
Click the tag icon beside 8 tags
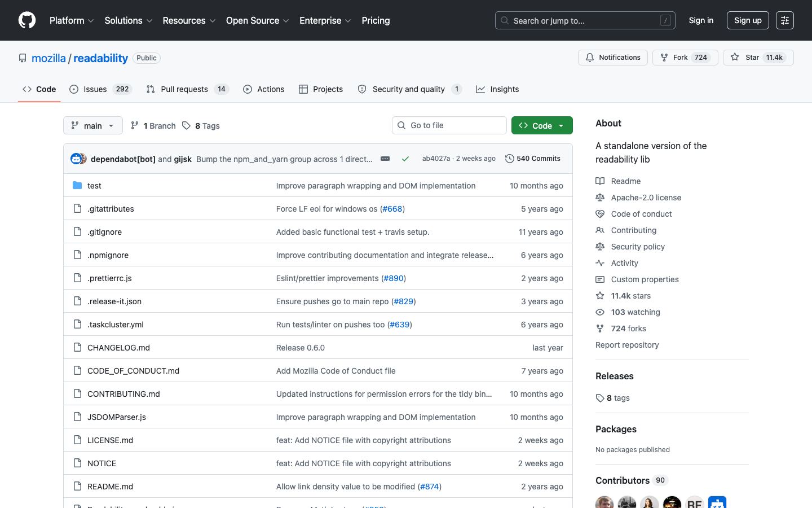pos(600,398)
